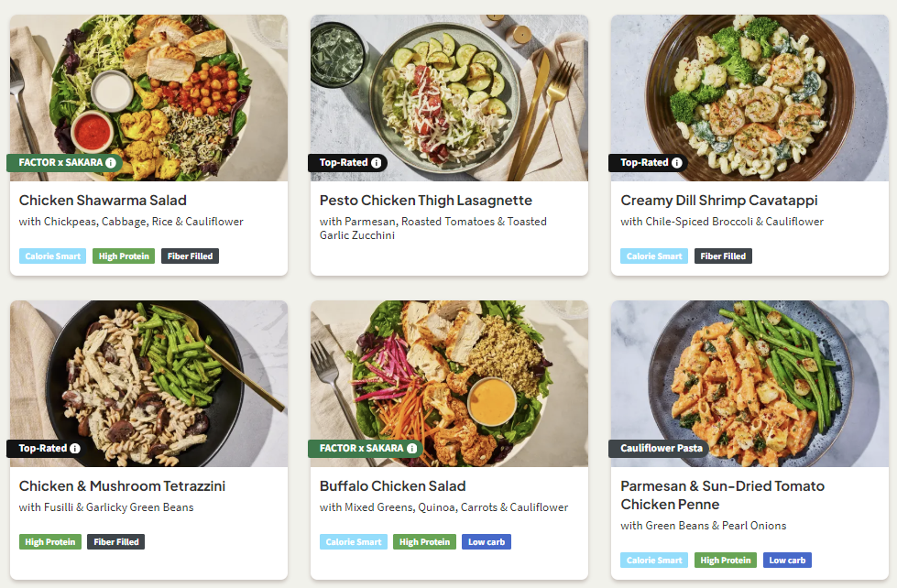Click the Cauliflower Pasta badge
The image size is (897, 588).
click(x=650, y=449)
